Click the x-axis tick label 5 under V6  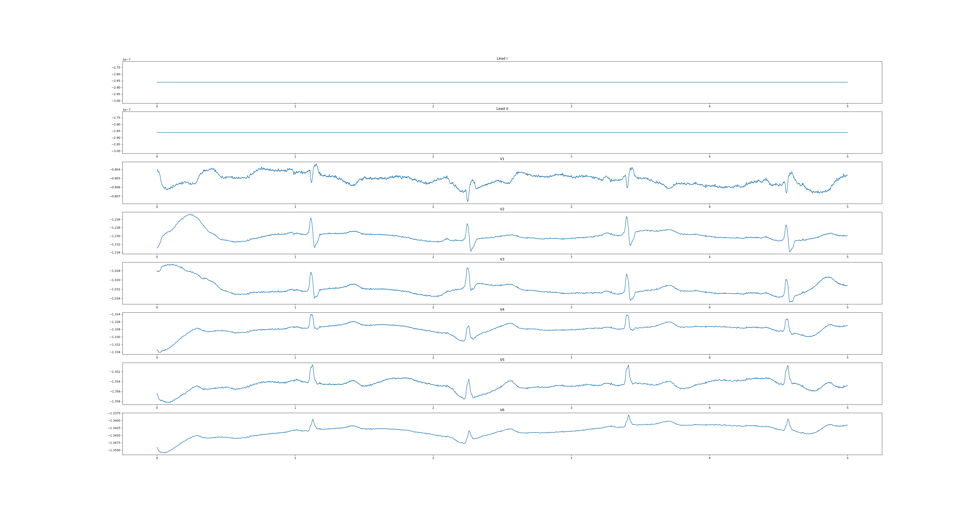tap(847, 458)
